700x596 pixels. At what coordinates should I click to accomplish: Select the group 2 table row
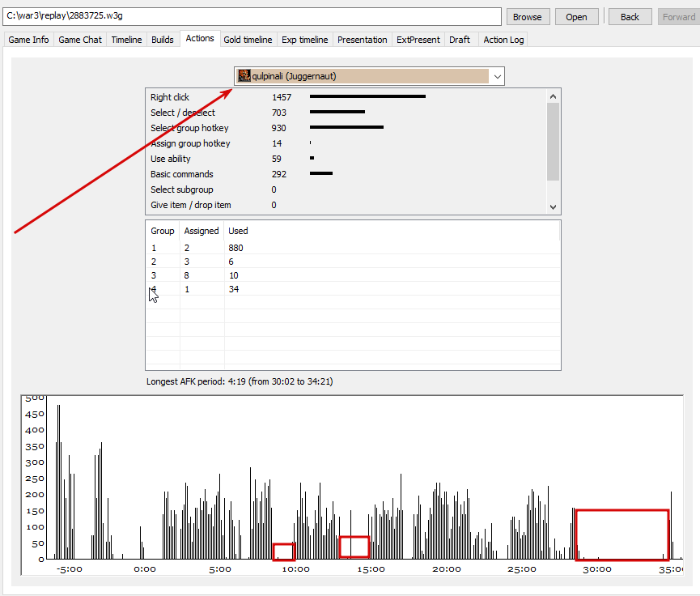353,262
